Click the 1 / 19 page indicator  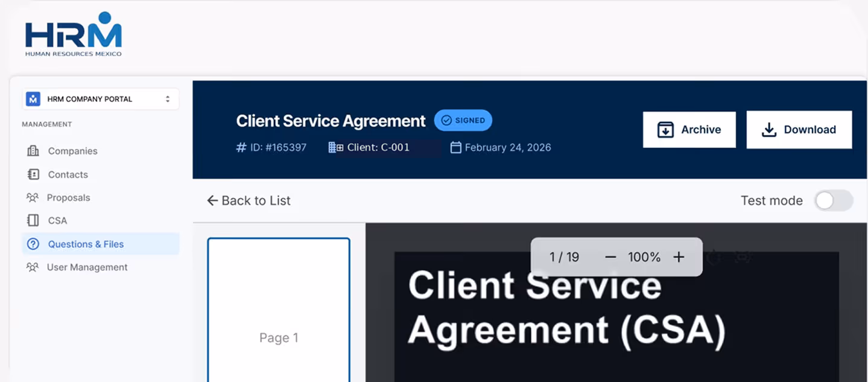coord(564,257)
